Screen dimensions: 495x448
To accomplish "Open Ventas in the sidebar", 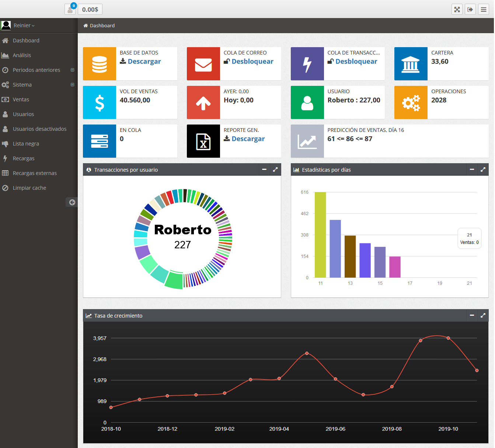I will (21, 99).
